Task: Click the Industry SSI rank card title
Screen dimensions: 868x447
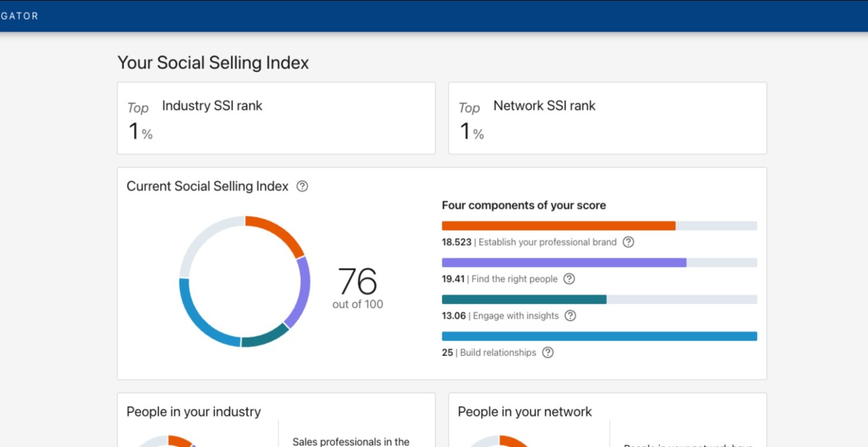Action: [212, 106]
